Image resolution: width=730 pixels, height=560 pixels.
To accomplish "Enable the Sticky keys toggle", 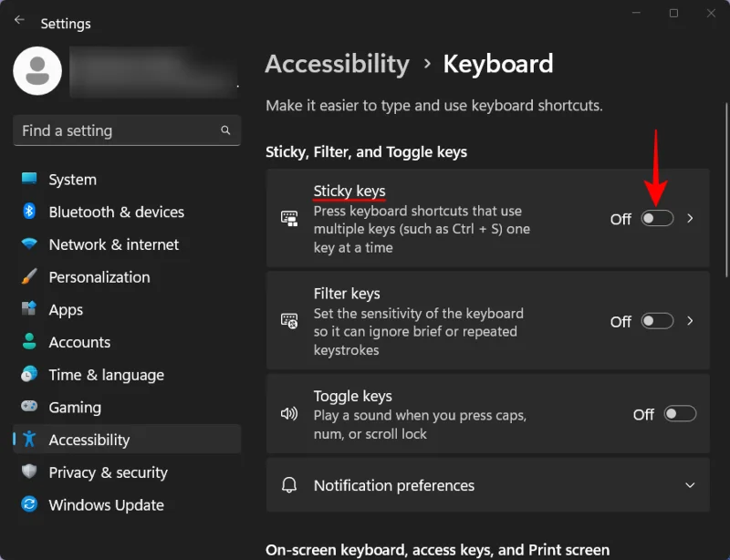I will (657, 219).
